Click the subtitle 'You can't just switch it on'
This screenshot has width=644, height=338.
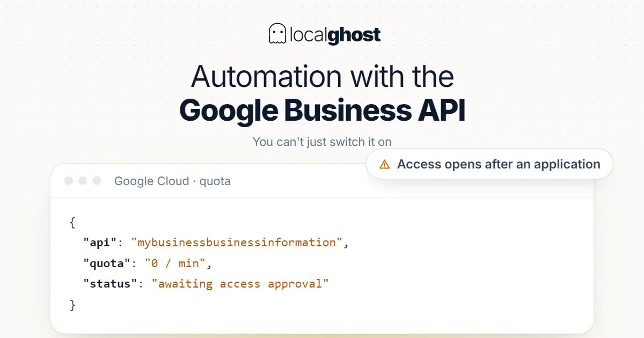pyautogui.click(x=322, y=142)
